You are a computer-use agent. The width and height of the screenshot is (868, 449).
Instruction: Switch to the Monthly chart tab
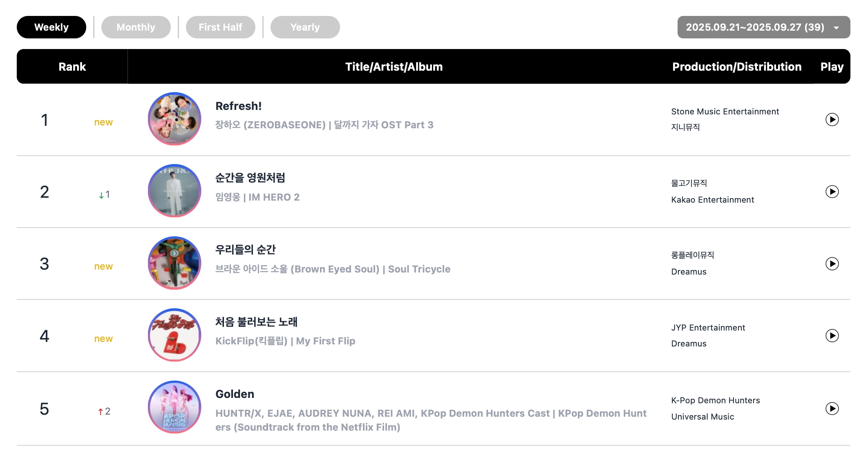coord(136,27)
